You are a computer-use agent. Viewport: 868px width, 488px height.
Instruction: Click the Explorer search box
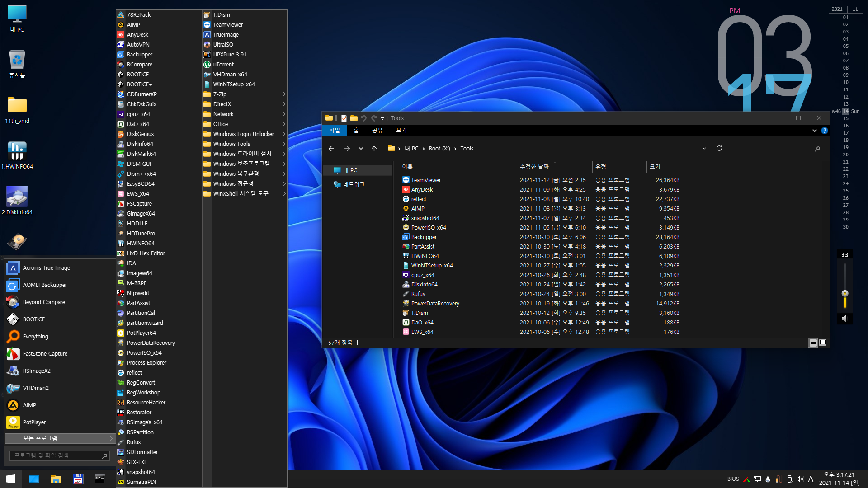coord(778,149)
